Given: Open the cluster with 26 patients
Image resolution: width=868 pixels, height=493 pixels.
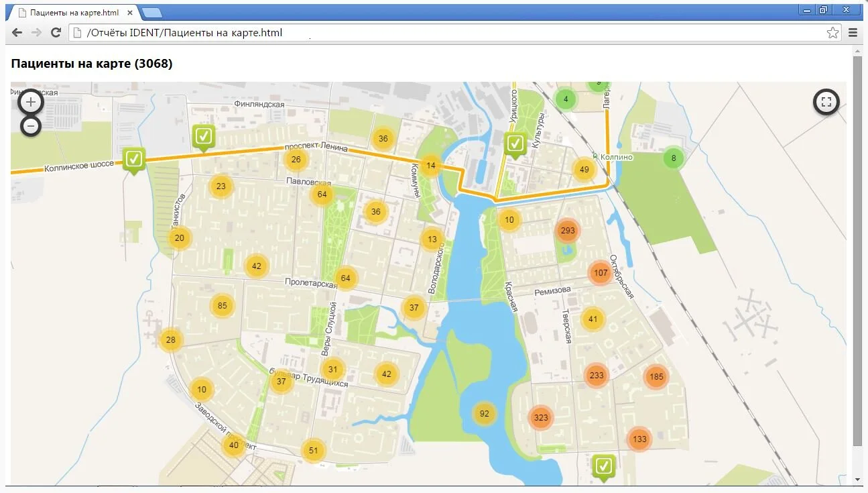Looking at the screenshot, I should point(296,160).
